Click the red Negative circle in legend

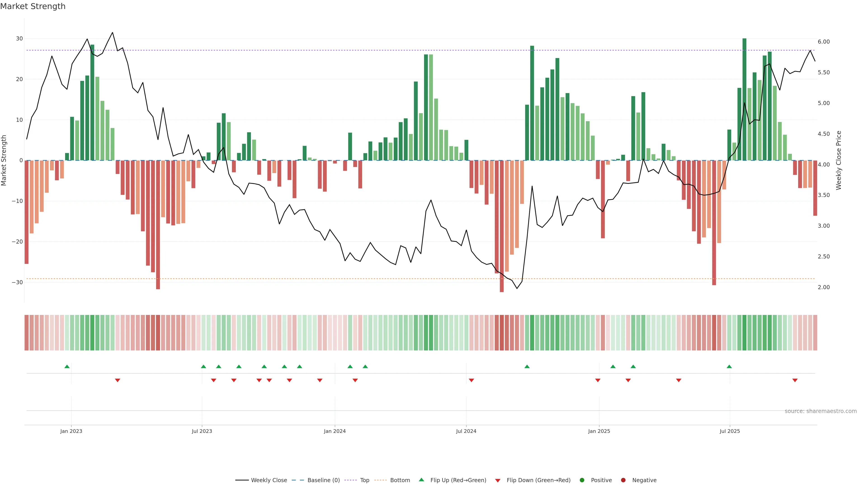click(x=623, y=480)
